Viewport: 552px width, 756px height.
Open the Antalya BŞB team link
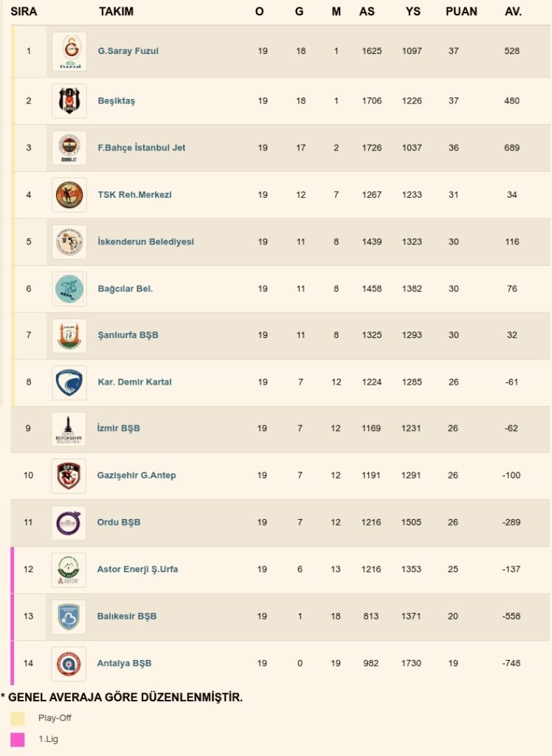point(124,663)
